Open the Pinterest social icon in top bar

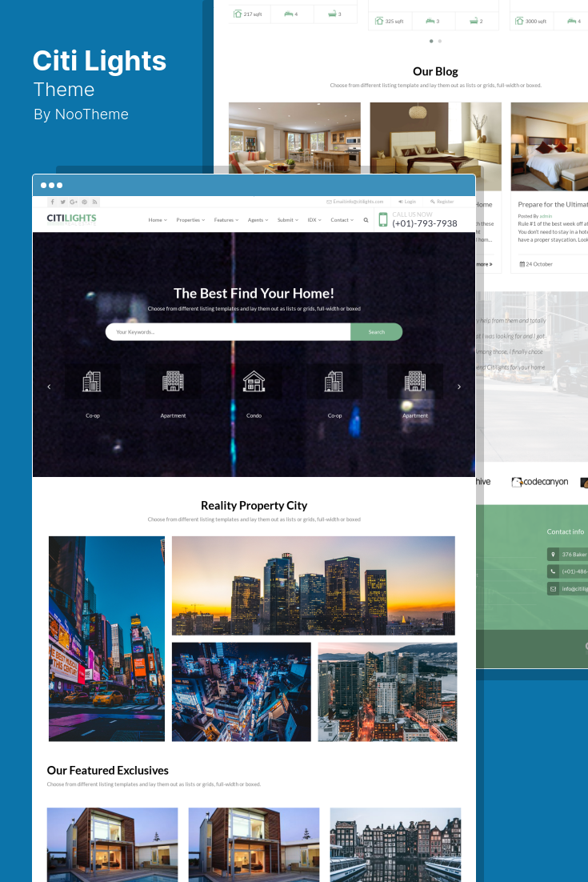[x=84, y=202]
